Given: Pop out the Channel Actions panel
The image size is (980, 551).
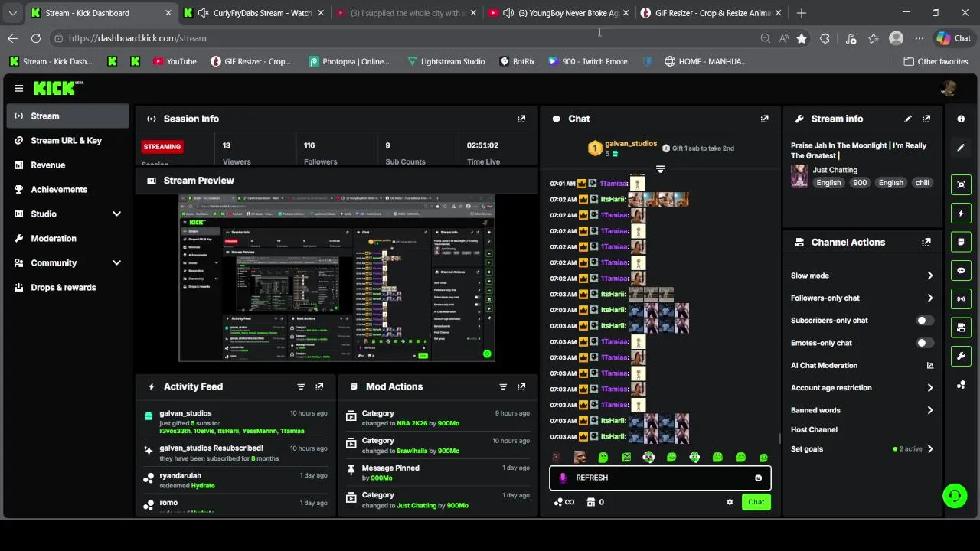Looking at the screenshot, I should point(926,242).
